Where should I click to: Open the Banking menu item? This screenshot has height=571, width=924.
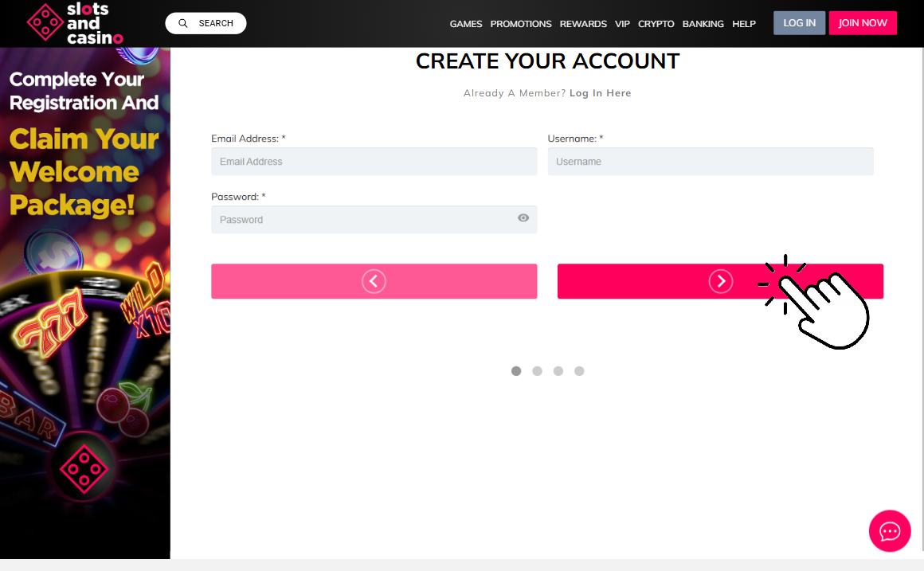click(703, 24)
